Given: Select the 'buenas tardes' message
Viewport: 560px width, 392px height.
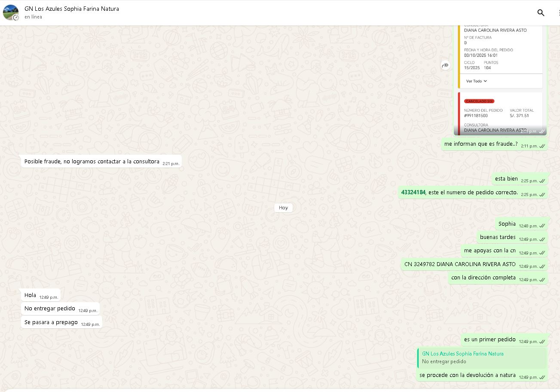Looking at the screenshot, I should coord(513,237).
